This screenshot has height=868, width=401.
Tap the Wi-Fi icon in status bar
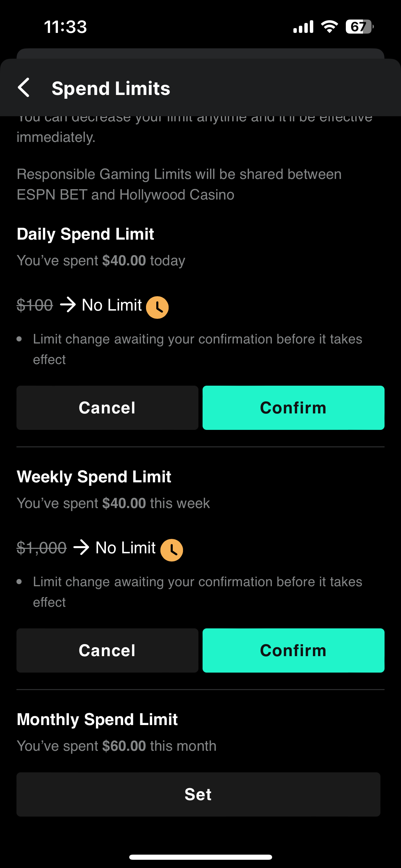coord(329,27)
